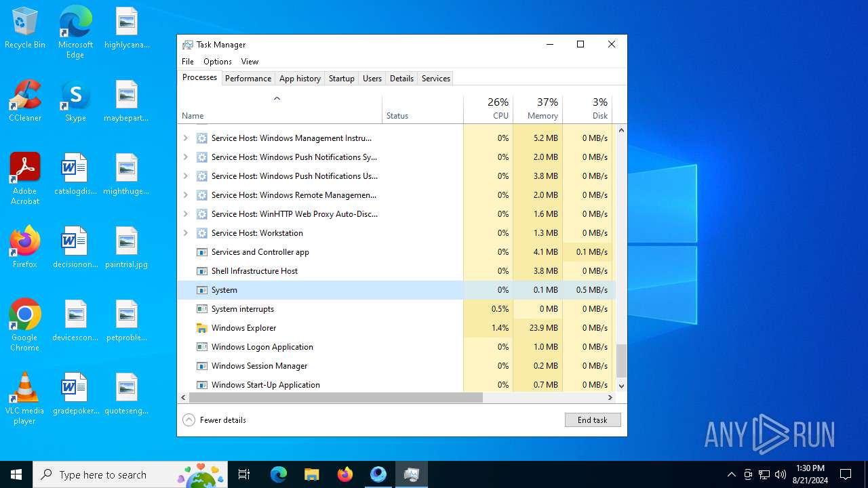Expand Service Host: Windows Push Notifications Sy... row
The image size is (868, 488).
(x=185, y=157)
